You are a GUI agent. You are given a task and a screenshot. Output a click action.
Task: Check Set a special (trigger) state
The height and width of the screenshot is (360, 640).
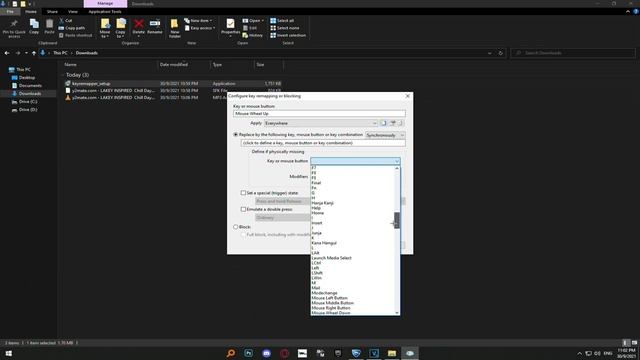[x=243, y=193]
